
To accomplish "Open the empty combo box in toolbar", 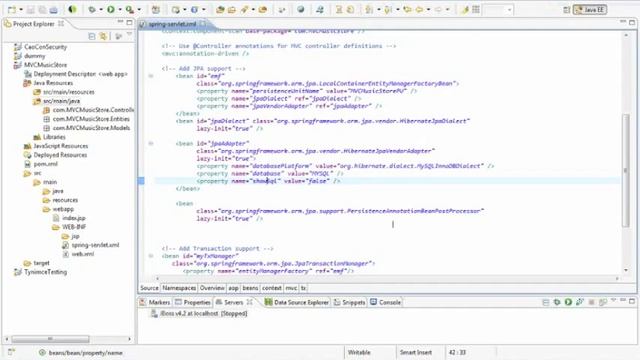I will pyautogui.click(x=498, y=10).
